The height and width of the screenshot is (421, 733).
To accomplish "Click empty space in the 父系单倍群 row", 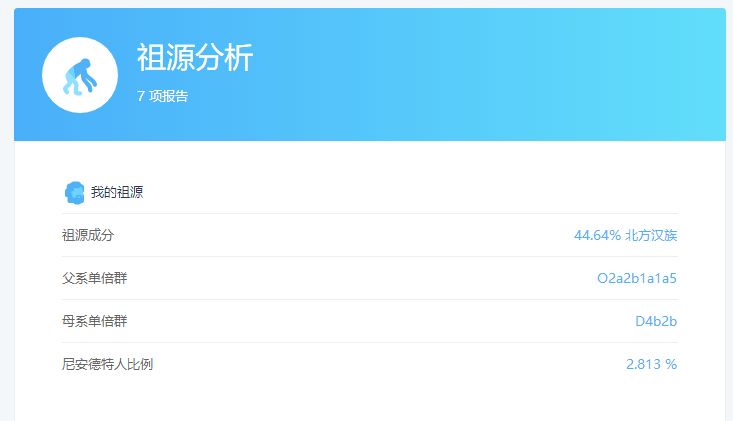I will pos(350,278).
